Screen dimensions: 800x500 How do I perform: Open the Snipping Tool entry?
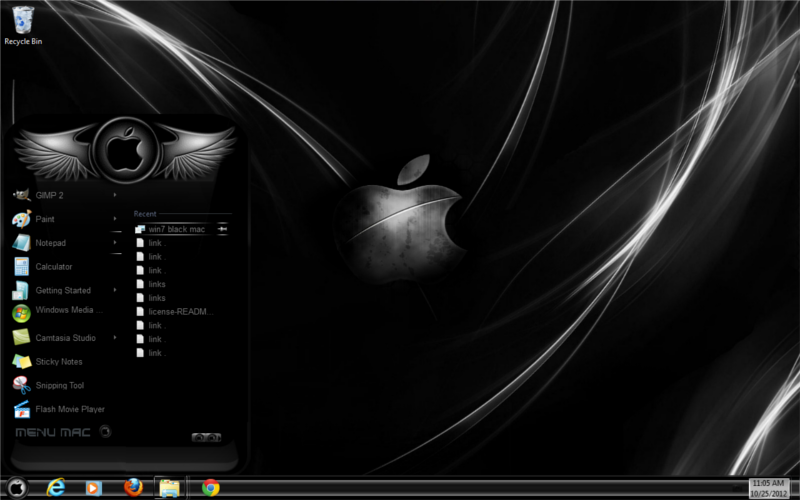click(x=64, y=385)
